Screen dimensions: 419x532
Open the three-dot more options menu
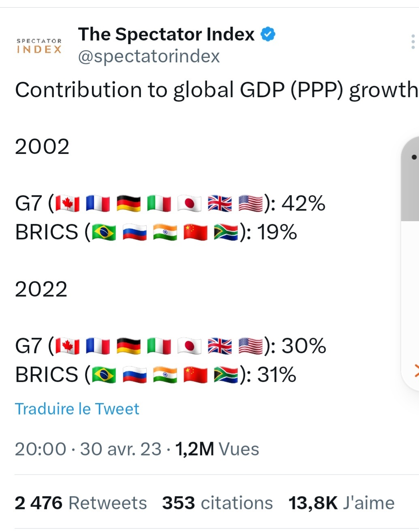coord(413,42)
